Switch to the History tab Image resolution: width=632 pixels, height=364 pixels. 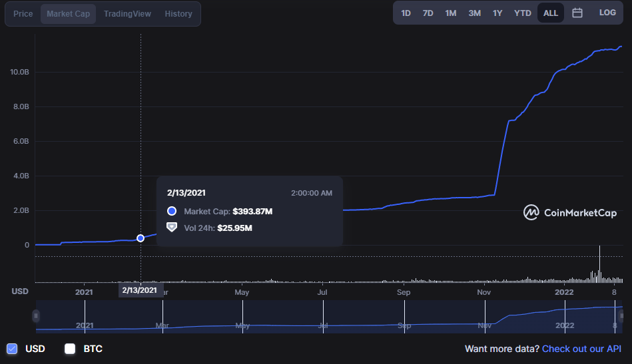point(178,14)
